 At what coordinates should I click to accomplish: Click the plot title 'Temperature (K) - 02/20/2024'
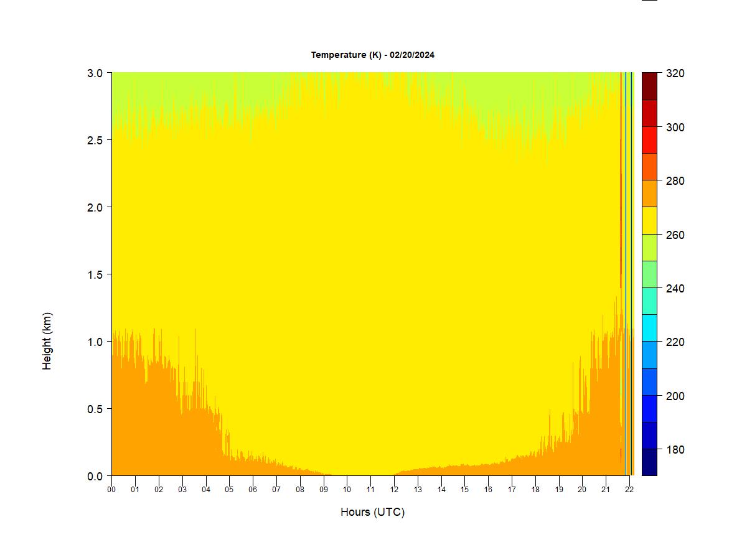point(373,55)
